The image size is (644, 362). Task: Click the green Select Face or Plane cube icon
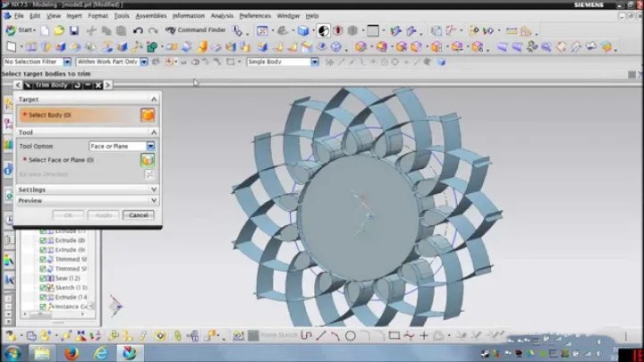coord(148,160)
